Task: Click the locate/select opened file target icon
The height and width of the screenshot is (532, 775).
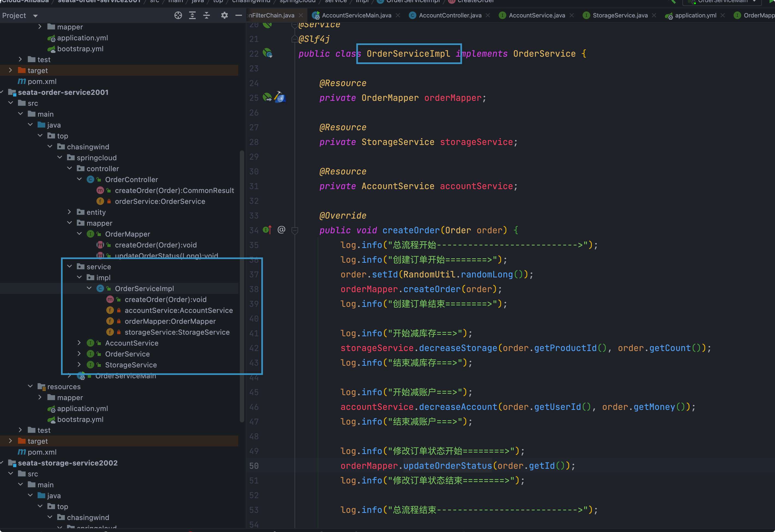Action: (x=178, y=15)
